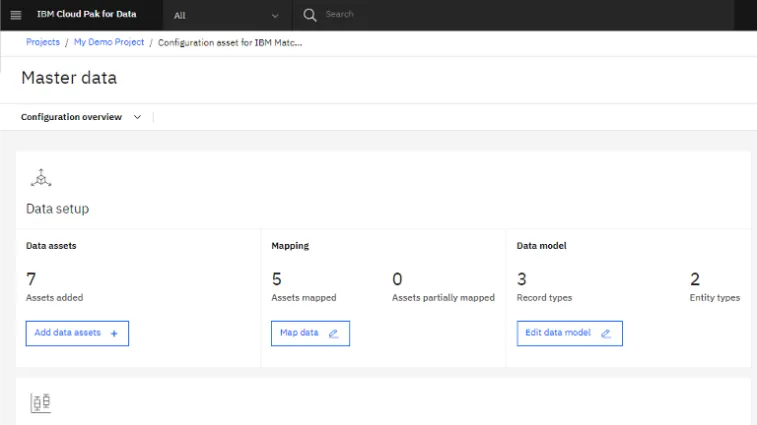Open the All scope dropdown
Viewport: 757px width, 425px height.
tap(226, 15)
